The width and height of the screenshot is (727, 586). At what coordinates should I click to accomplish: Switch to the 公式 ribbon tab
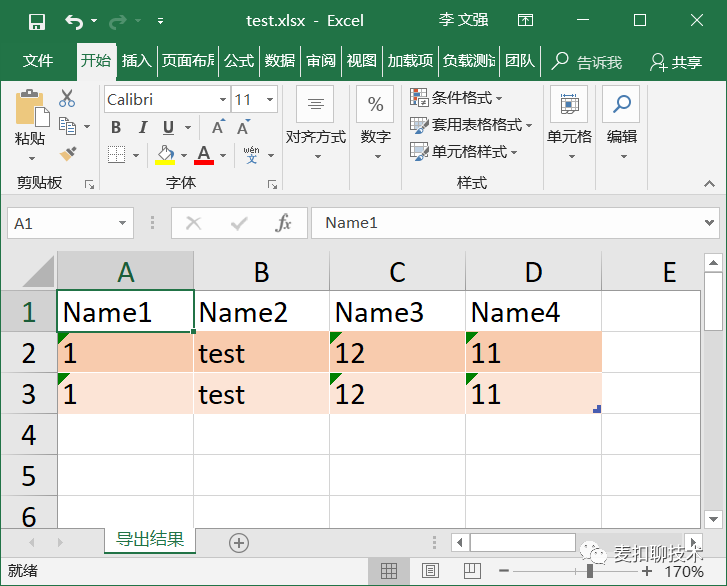point(239,61)
